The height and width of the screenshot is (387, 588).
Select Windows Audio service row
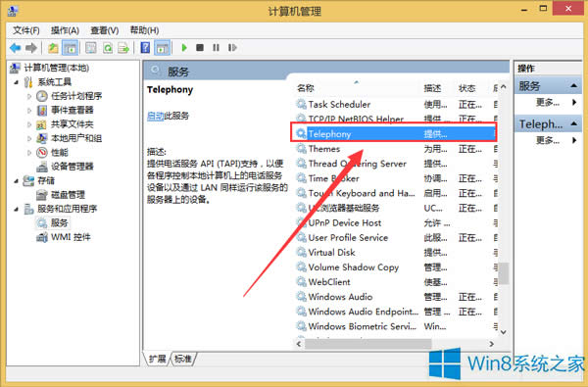pyautogui.click(x=397, y=297)
